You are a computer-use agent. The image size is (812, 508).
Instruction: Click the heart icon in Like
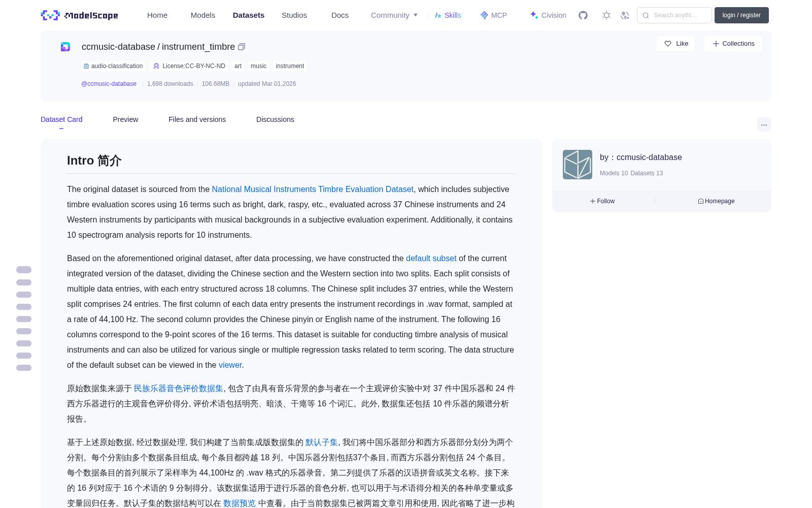tap(668, 44)
